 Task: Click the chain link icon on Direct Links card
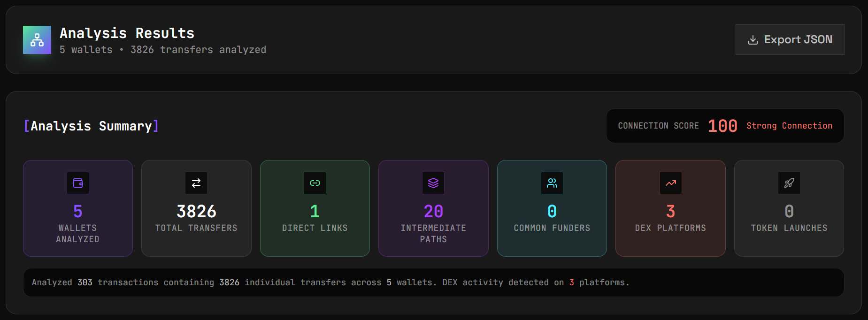pos(315,183)
